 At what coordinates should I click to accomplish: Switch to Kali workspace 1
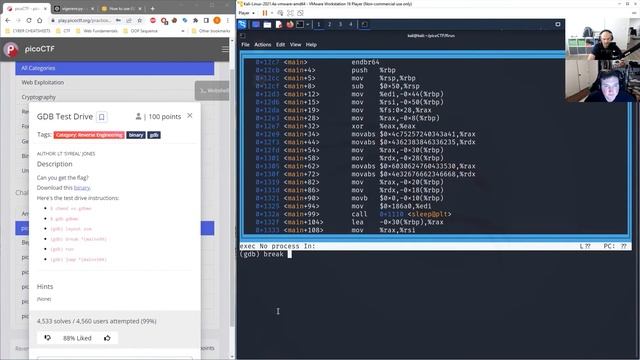pos(319,24)
